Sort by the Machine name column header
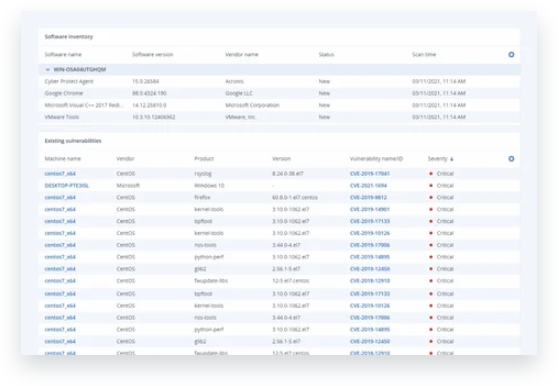Viewport: 559px width, 386px height. pyautogui.click(x=63, y=159)
